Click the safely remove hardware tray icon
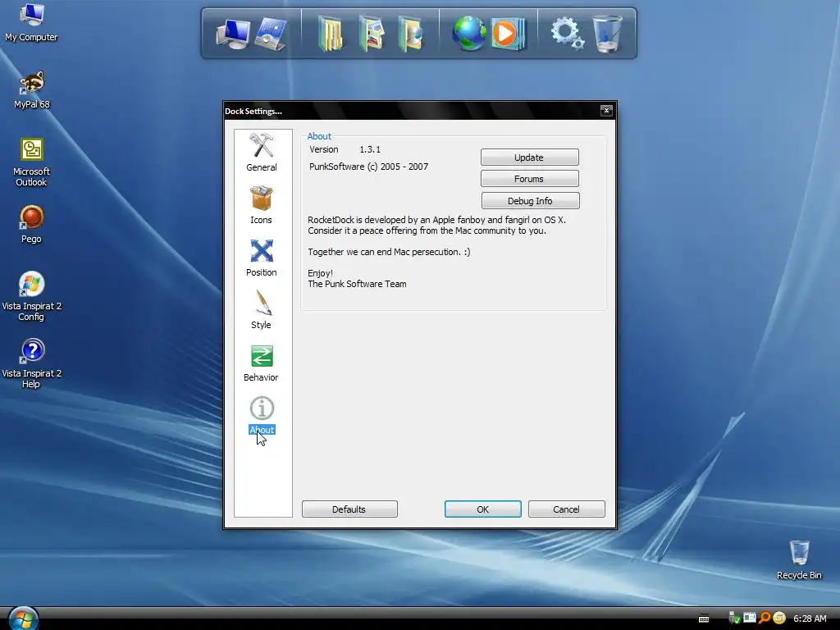 click(x=734, y=619)
